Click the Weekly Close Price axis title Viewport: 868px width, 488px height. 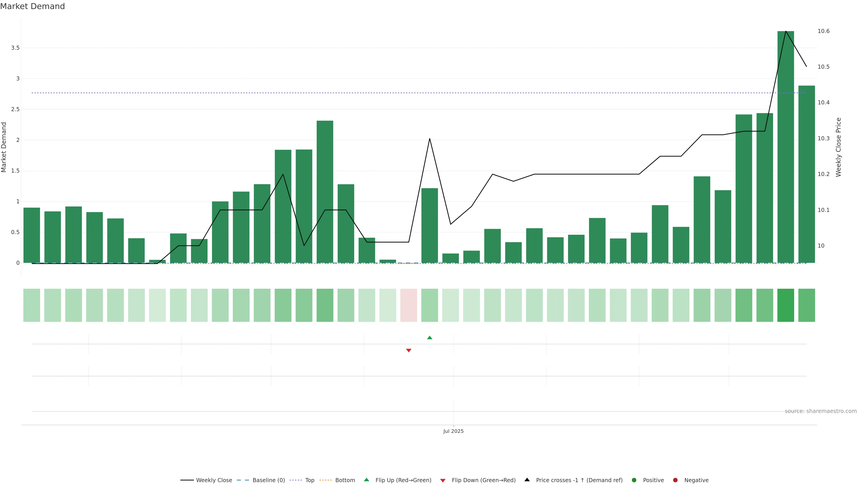pos(839,147)
